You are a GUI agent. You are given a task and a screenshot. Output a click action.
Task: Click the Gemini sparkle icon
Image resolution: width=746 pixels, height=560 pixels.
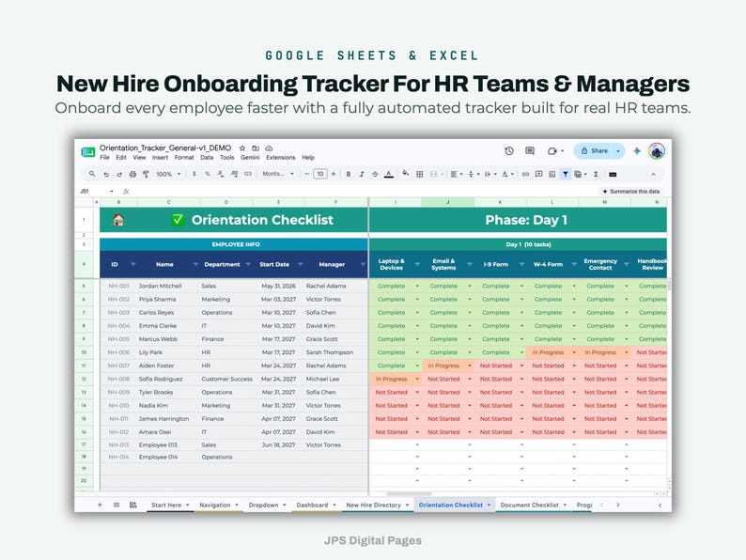637,151
